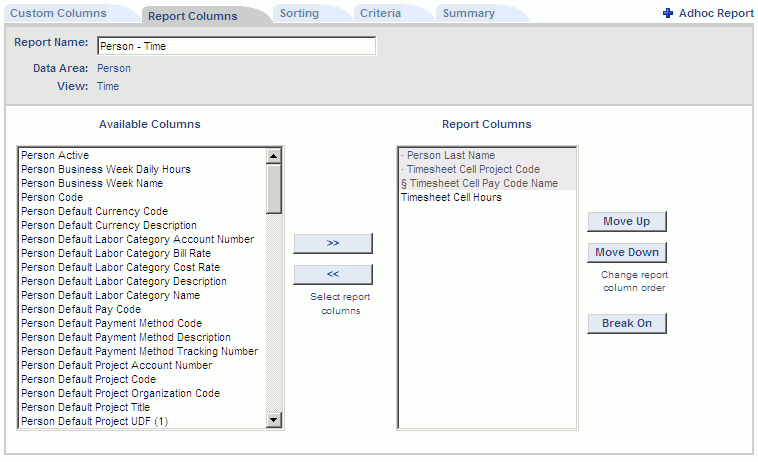This screenshot has width=758, height=462.
Task: Open the Summary tab
Action: tap(469, 13)
